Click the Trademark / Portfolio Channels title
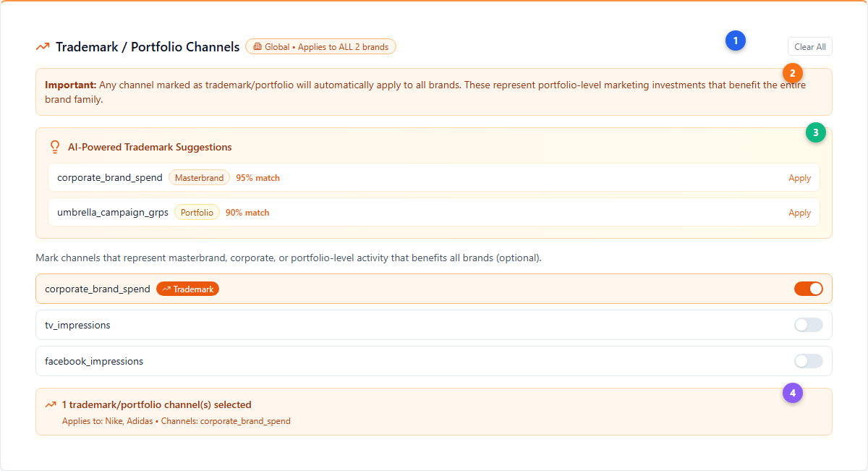 pos(148,47)
